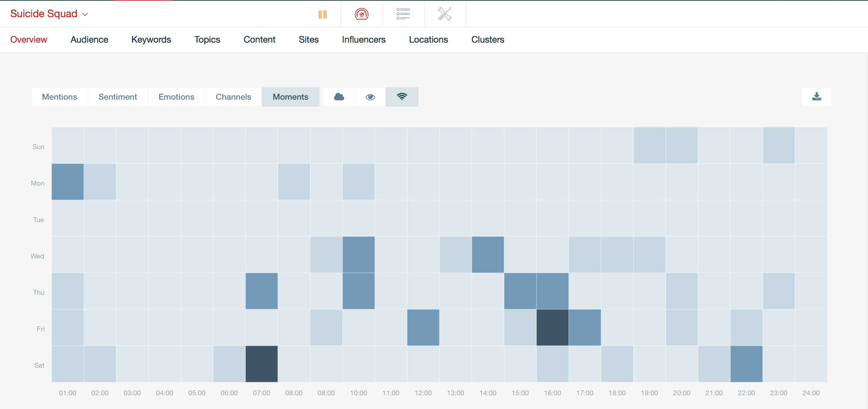The image size is (868, 409).
Task: Download chart with the download icon
Action: 816,97
